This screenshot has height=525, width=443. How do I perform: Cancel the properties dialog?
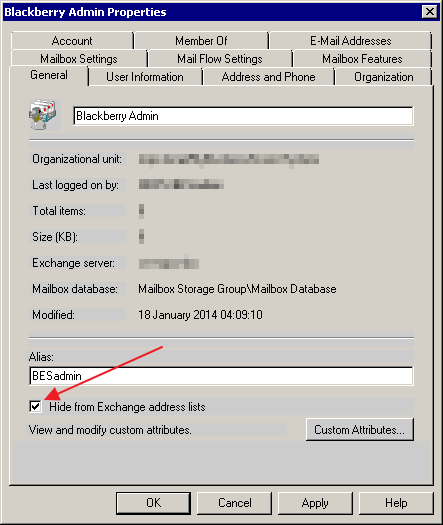point(235,503)
